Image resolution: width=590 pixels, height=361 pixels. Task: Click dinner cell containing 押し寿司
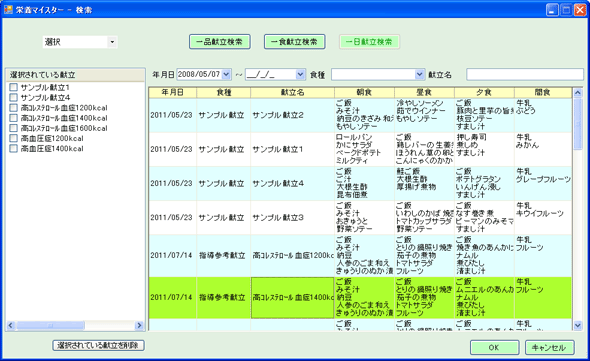point(484,149)
